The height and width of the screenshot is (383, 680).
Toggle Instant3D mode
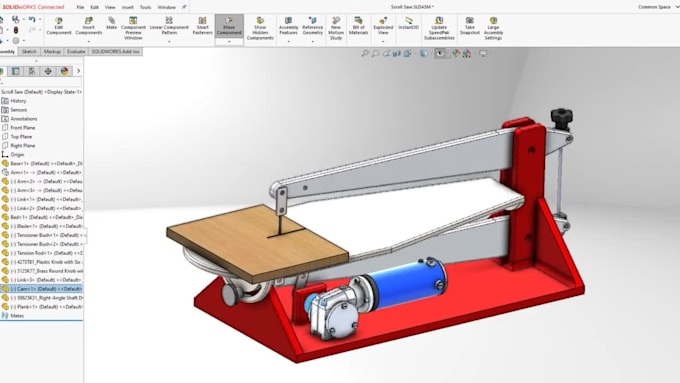(409, 23)
